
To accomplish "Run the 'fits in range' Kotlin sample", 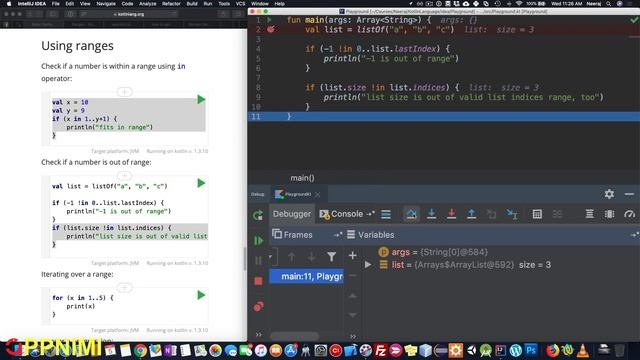I will click(x=201, y=100).
